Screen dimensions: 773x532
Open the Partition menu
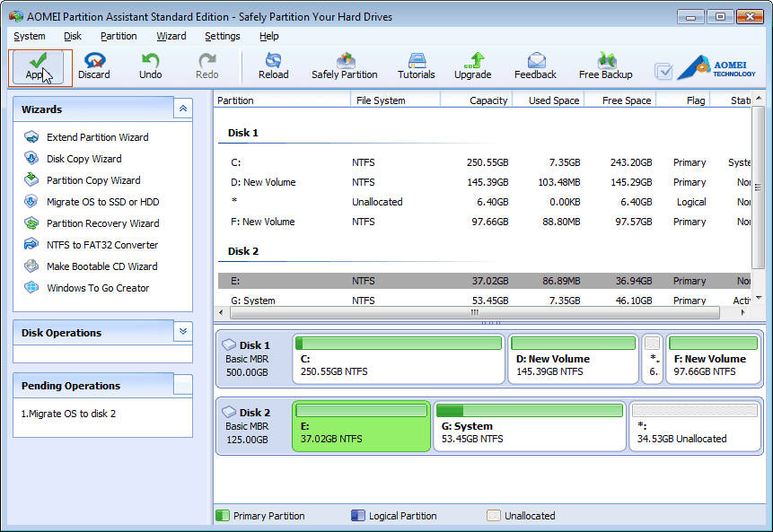point(119,36)
